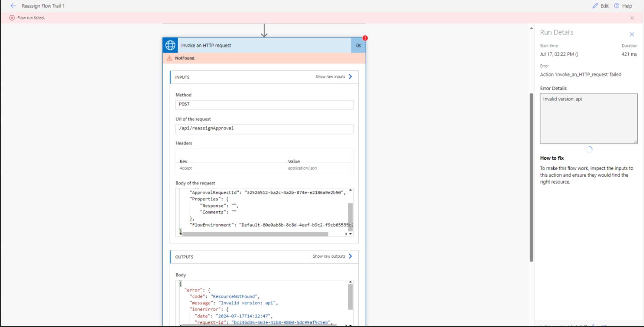Click the Url of the request field
Image resolution: width=644 pixels, height=327 pixels.
(x=264, y=128)
